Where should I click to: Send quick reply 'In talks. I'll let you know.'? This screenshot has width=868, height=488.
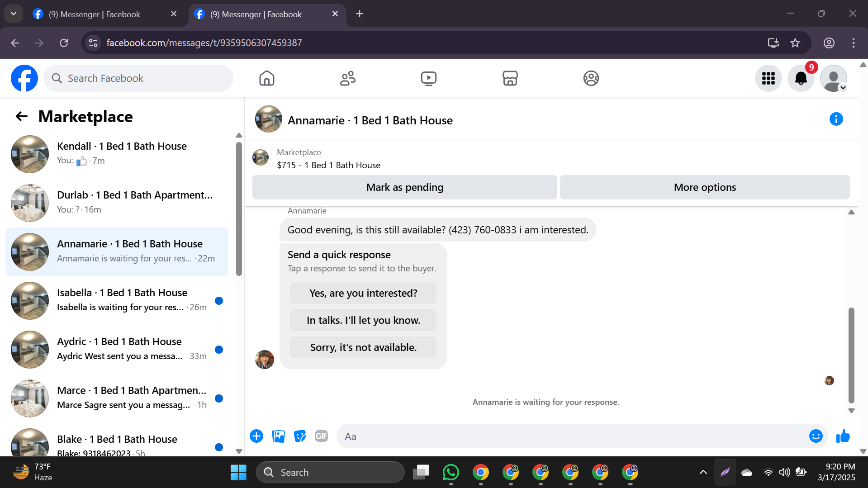pyautogui.click(x=363, y=320)
